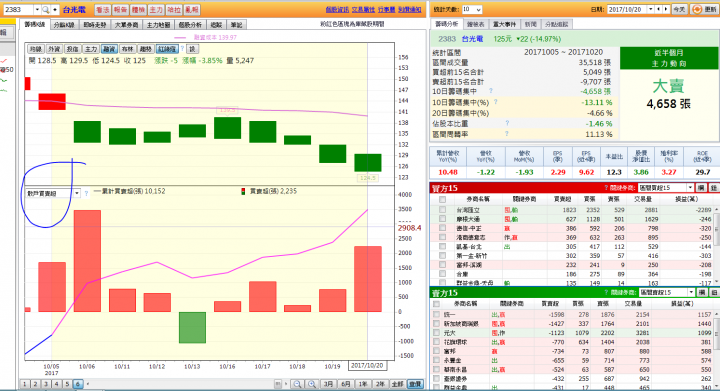Viewport: 720px width, 391px height.
Task: Click the refresh 更新 icon button
Action: coord(703,9)
